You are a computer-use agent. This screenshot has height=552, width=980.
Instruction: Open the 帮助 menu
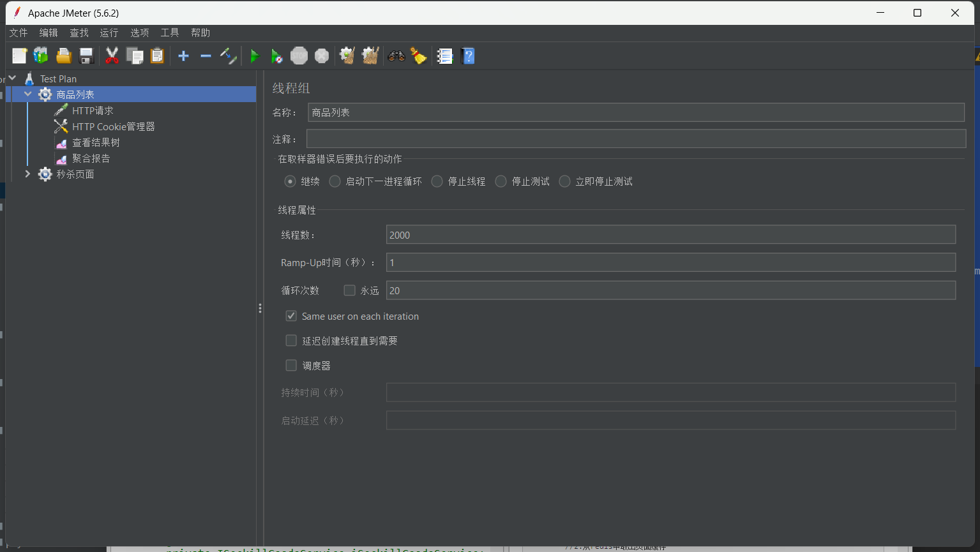click(x=200, y=33)
